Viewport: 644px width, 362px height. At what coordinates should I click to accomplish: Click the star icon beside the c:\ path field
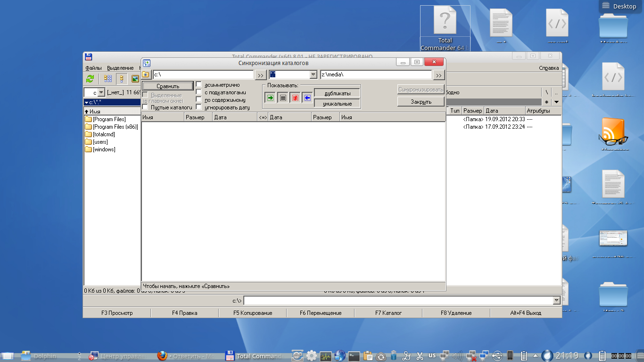(146, 74)
